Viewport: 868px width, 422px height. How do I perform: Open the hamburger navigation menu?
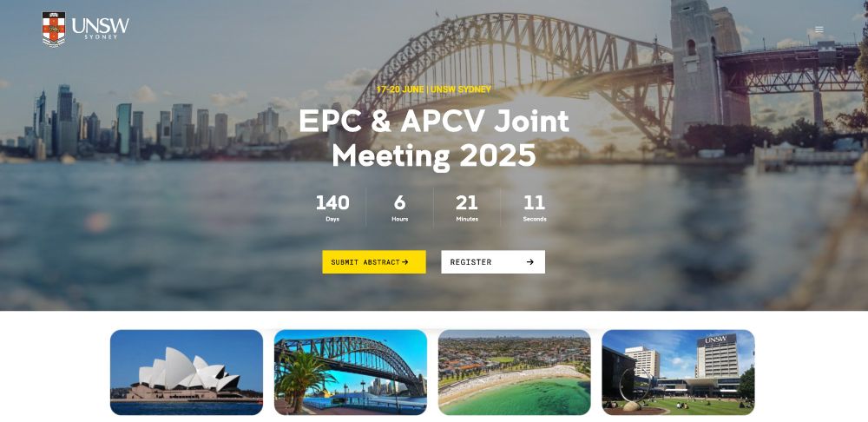click(x=819, y=30)
